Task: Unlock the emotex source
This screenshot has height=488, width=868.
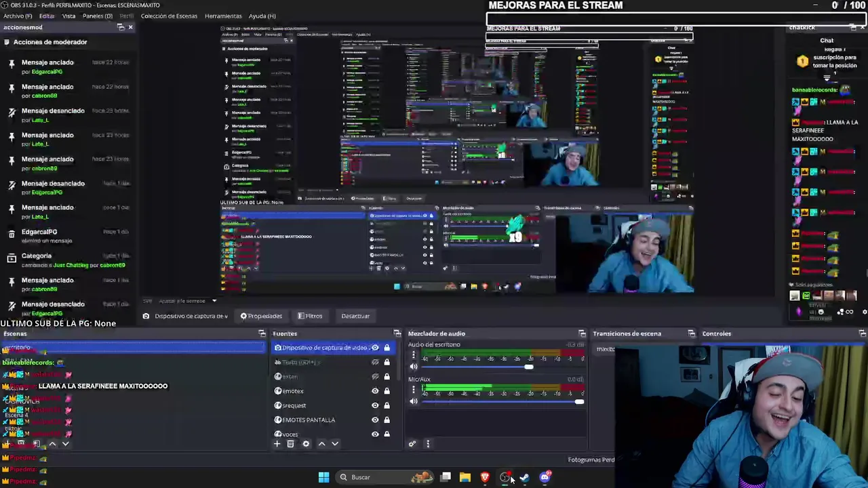Action: pos(387,391)
